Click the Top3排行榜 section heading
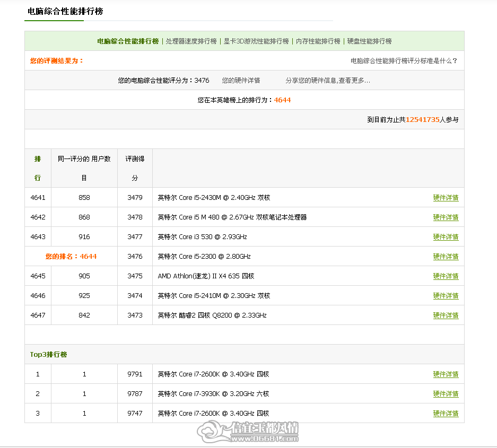 (x=48, y=355)
